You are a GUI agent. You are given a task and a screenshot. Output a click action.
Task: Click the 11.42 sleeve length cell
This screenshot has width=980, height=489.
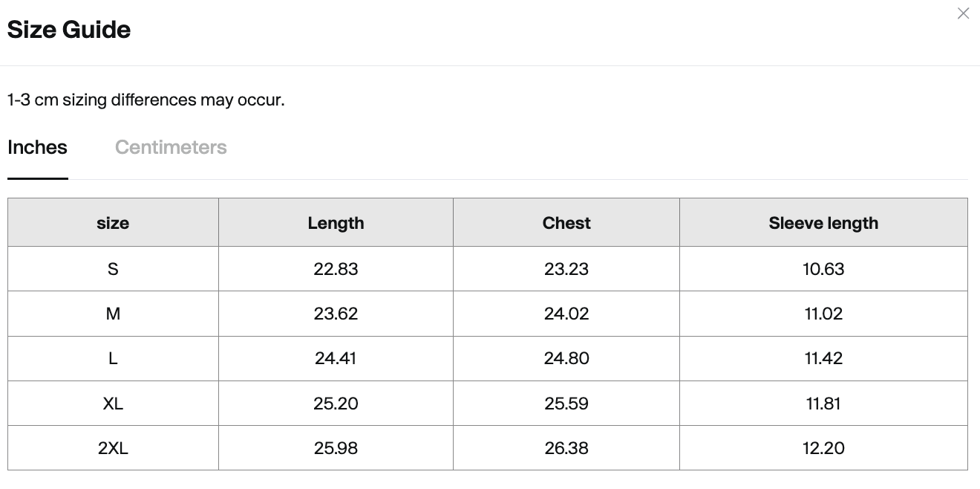coord(823,358)
